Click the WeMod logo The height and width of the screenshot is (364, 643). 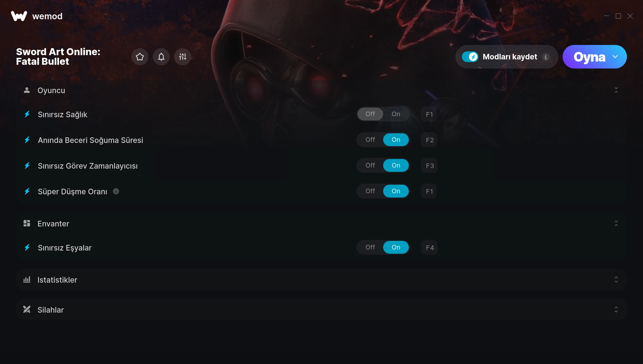click(x=19, y=16)
